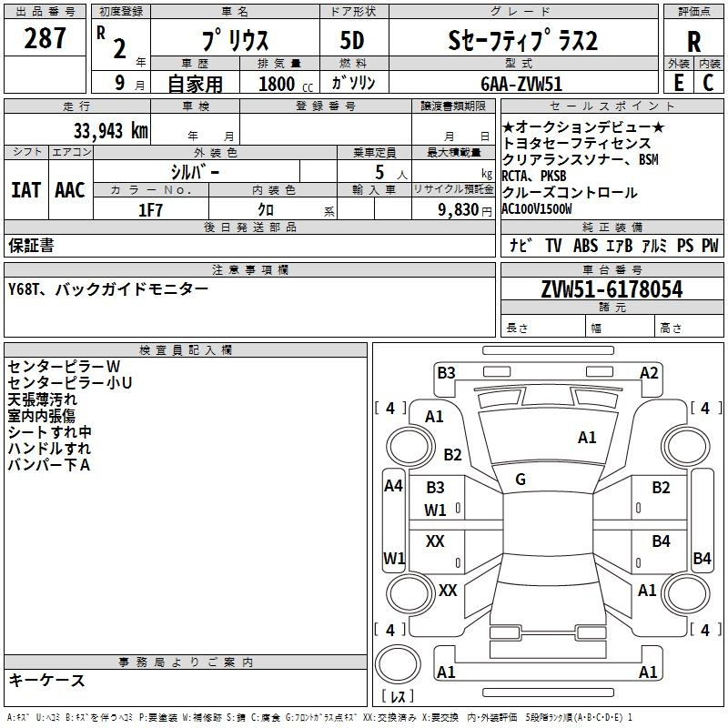This screenshot has height=728, width=728.
Task: Select the 保証書 entry
Action: click(x=31, y=246)
